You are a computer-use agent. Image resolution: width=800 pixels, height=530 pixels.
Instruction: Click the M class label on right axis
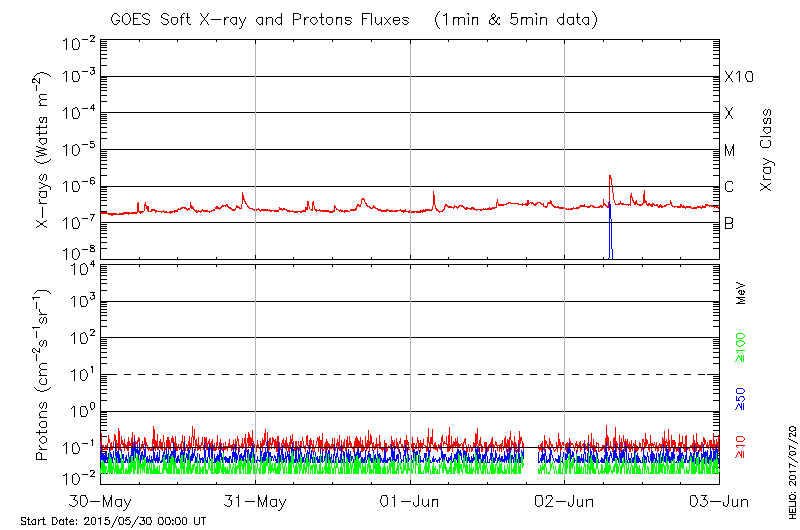pos(730,151)
